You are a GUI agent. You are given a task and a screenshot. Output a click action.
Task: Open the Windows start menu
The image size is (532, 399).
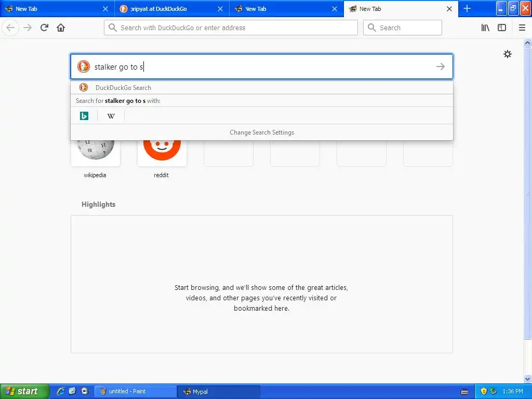(x=24, y=391)
